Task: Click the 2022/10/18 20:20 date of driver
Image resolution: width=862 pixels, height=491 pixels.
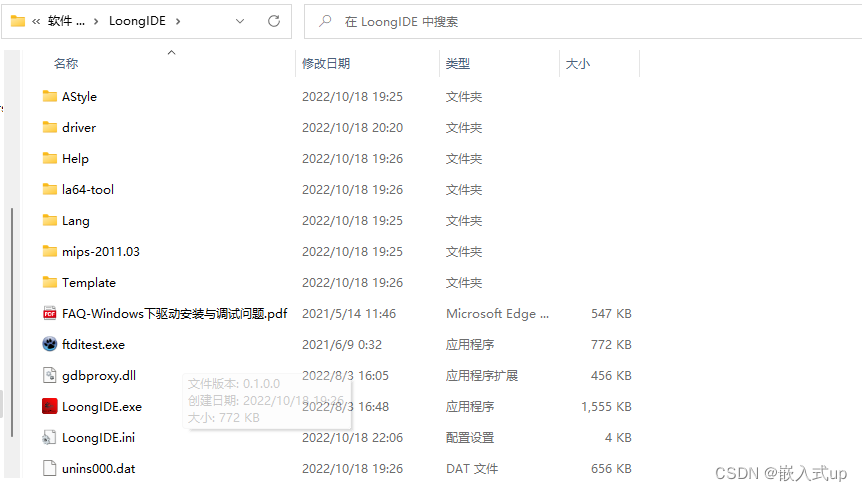Action: click(352, 128)
